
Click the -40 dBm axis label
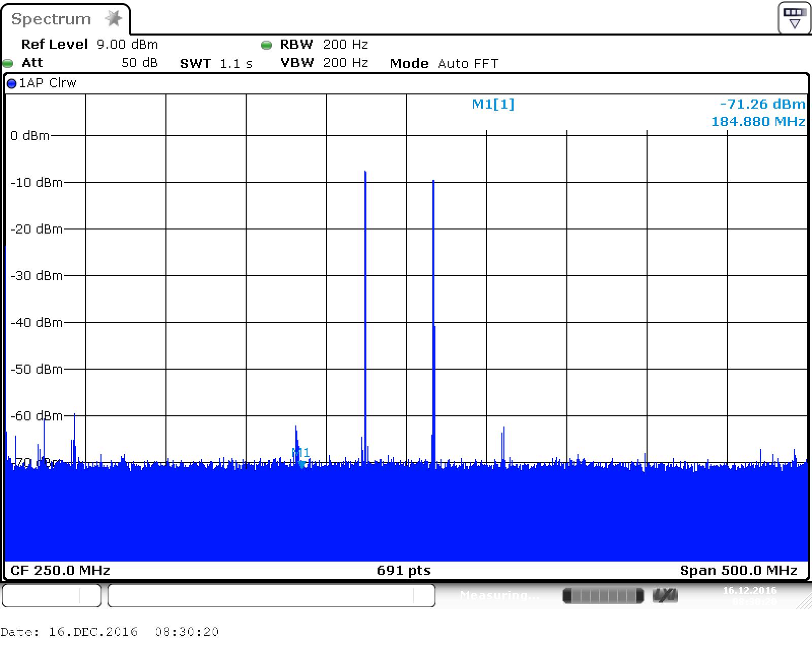[x=37, y=322]
